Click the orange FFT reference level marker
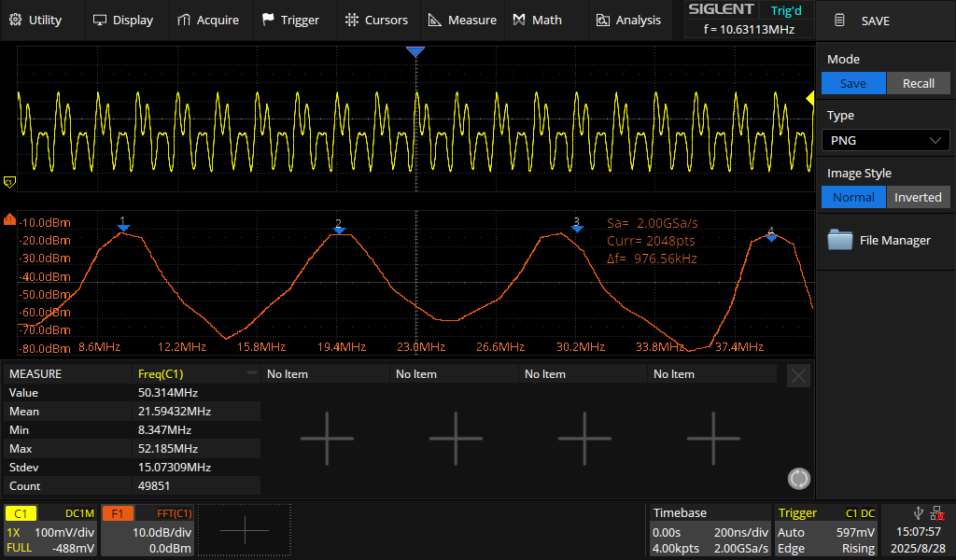Viewport: 956px width, 560px height. tap(10, 220)
